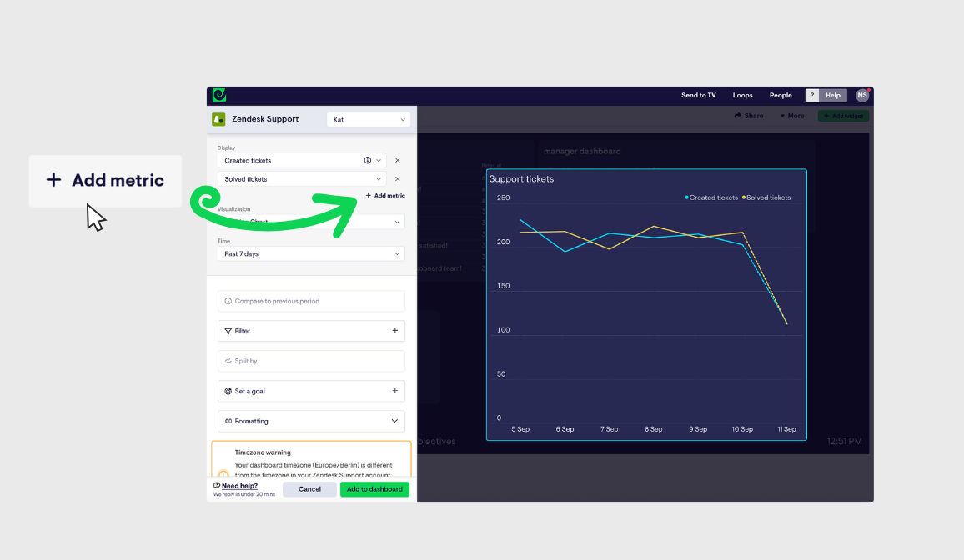Open info icon on Created tickets
Image resolution: width=964 pixels, height=560 pixels.
tap(368, 160)
